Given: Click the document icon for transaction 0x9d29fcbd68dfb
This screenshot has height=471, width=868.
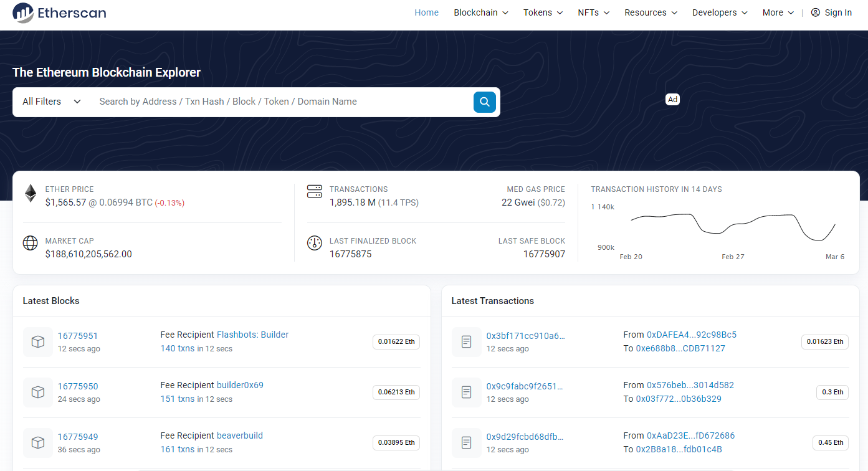Looking at the screenshot, I should point(467,443).
